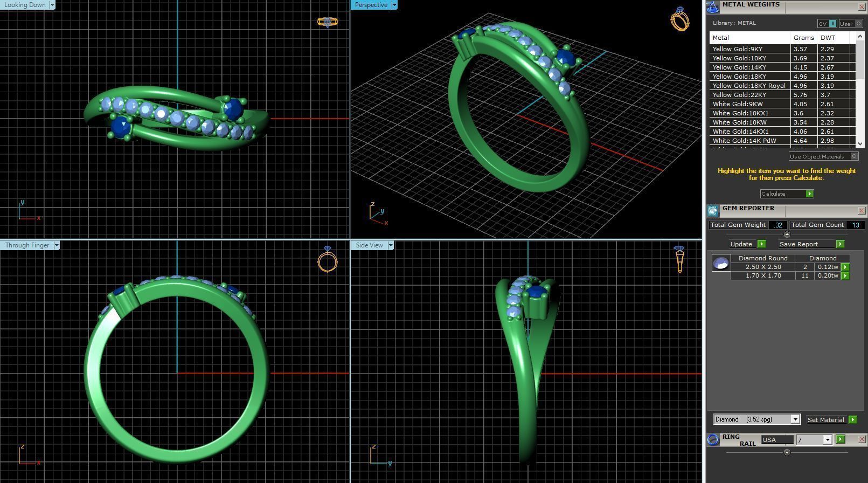
Task: Select the Side View viewport label
Action: click(x=369, y=245)
